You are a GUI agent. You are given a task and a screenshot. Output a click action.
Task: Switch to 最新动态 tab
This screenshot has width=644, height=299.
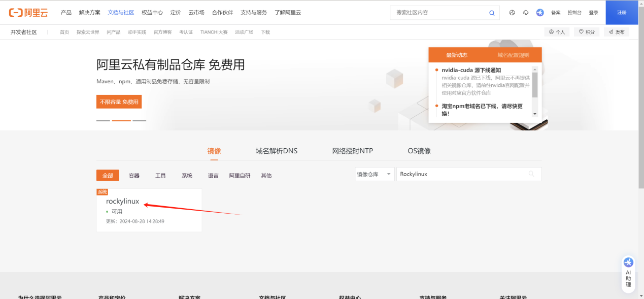coord(457,55)
